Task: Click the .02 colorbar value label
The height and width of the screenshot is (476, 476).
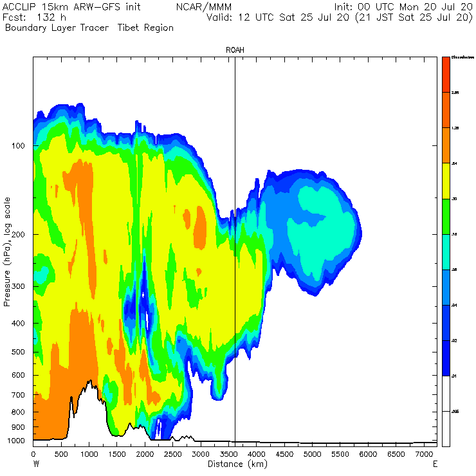Action: tap(454, 341)
